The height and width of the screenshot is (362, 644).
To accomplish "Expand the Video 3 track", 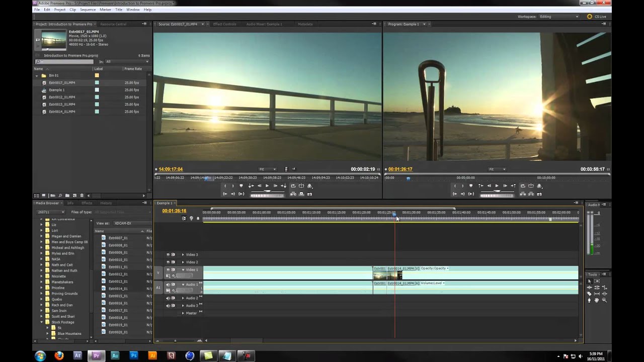I will pos(183,255).
